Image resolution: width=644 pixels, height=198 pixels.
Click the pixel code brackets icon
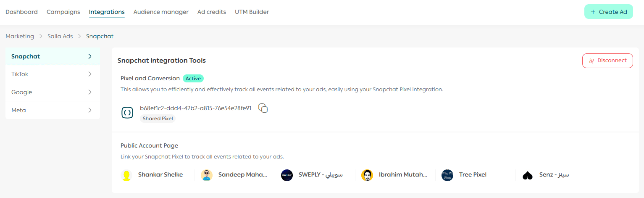127,113
